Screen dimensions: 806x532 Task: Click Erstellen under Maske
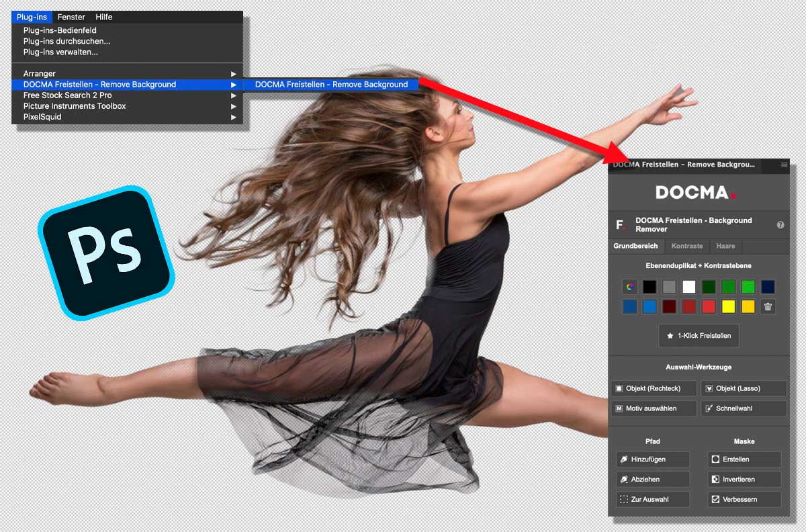[744, 459]
